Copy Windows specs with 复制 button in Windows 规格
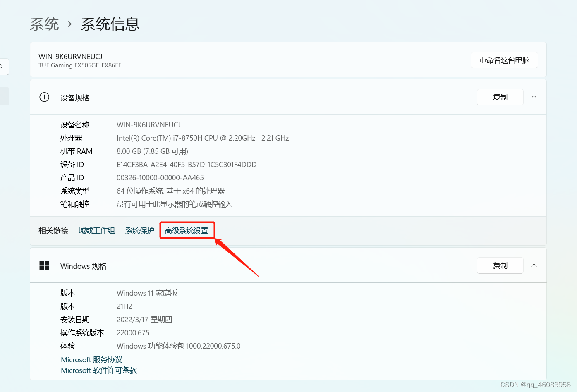Image resolution: width=577 pixels, height=392 pixels. click(x=500, y=265)
